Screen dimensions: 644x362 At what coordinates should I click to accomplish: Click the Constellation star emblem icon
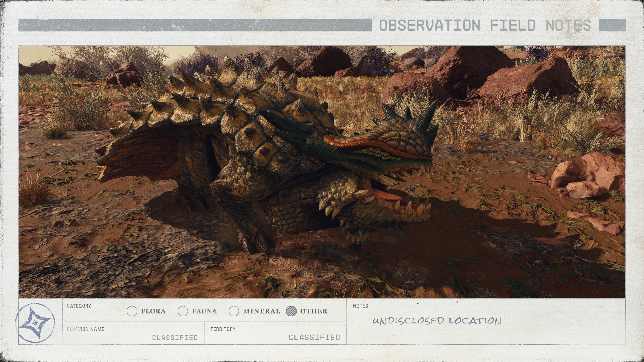35,322
